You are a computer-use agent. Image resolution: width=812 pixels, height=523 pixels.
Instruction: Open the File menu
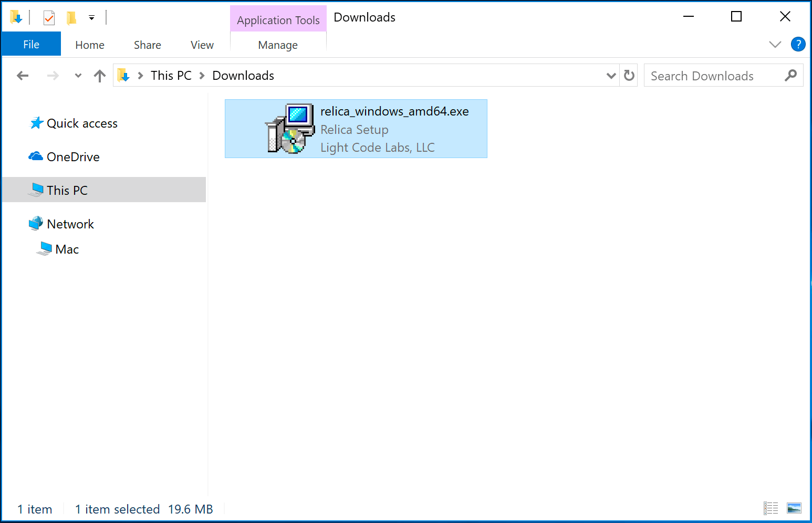click(x=31, y=44)
